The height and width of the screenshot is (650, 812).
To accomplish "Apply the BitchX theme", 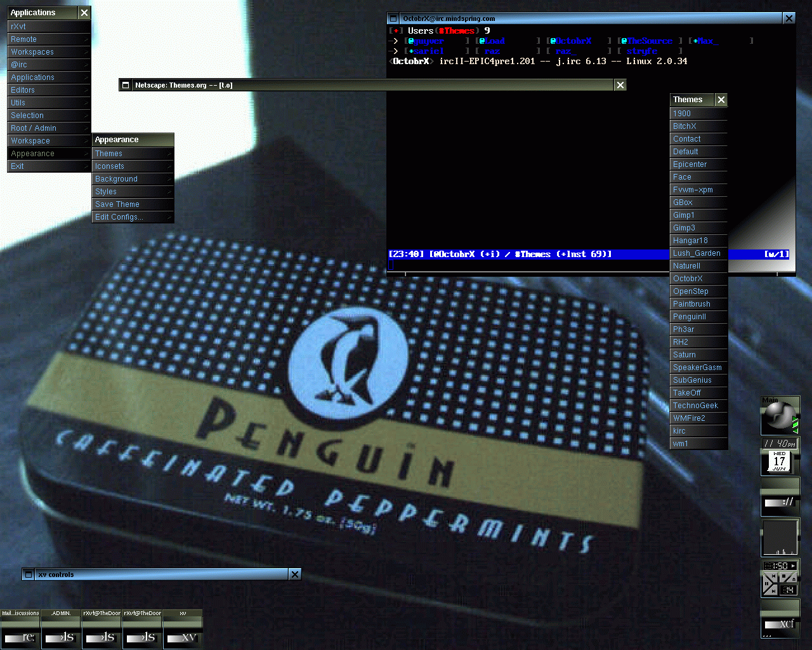I will [x=698, y=126].
